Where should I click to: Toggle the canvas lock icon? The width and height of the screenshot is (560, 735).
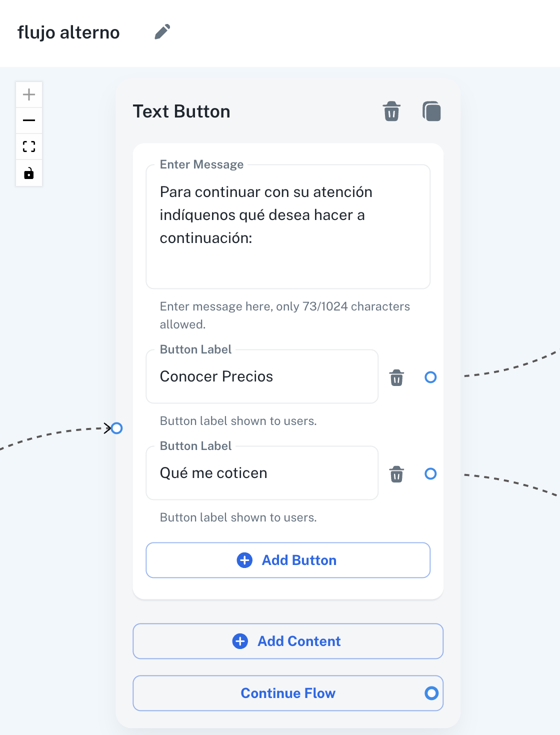[x=29, y=173]
